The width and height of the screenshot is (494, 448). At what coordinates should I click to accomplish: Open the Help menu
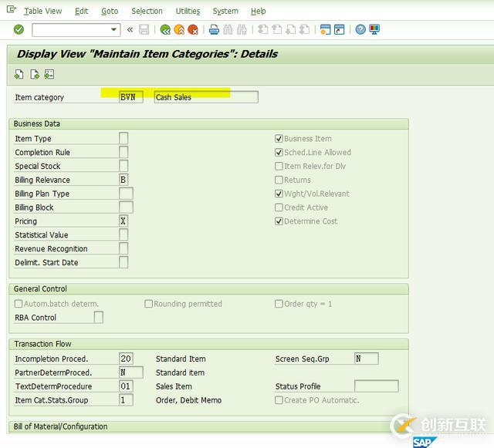click(259, 12)
